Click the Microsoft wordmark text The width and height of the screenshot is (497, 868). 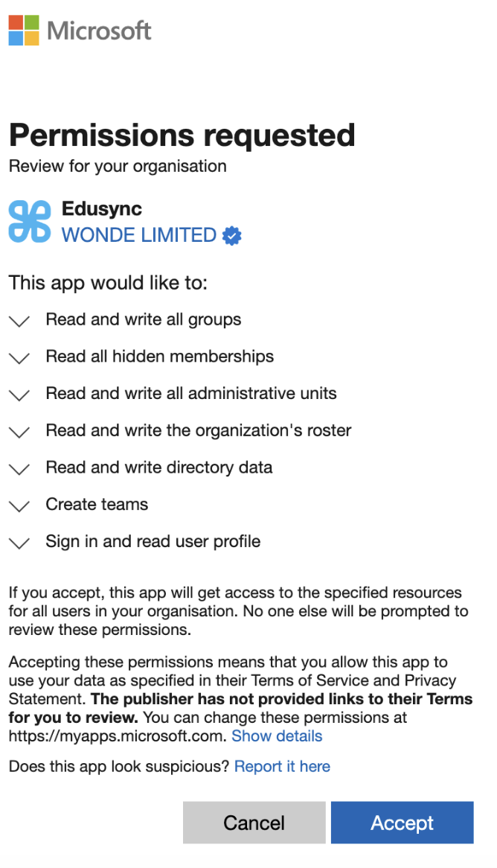pos(99,31)
